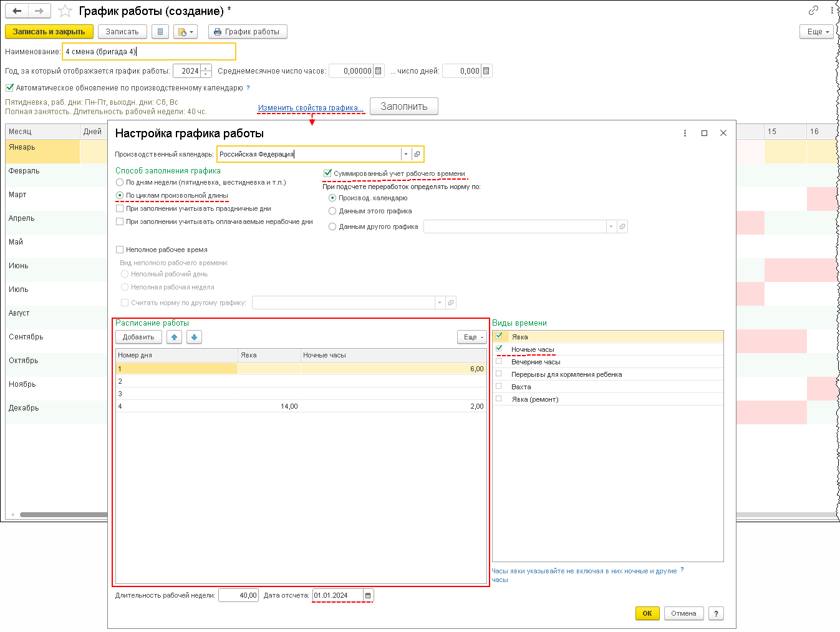The image size is (840, 632).
Task: Check Явка (ремонт) time type
Action: coord(499,399)
